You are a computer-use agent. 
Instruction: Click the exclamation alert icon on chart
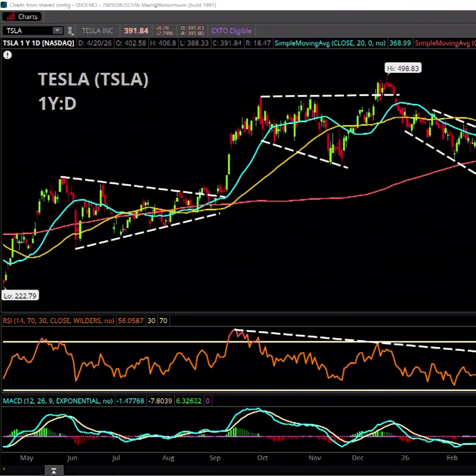(x=7, y=55)
